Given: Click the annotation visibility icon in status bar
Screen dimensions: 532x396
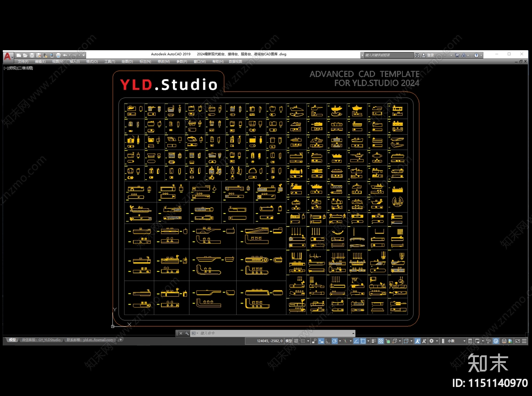Looking at the screenshot, I should pyautogui.click(x=417, y=341).
